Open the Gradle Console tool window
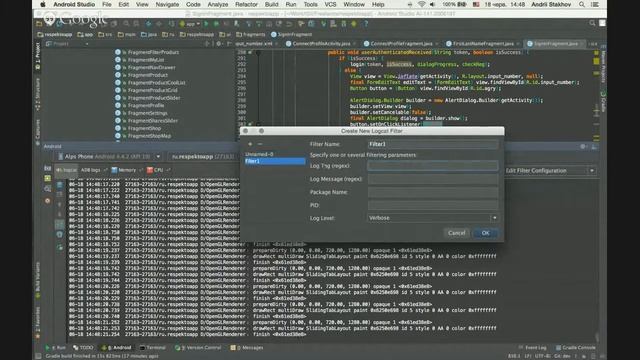The height and width of the screenshot is (360, 640). coord(575,348)
